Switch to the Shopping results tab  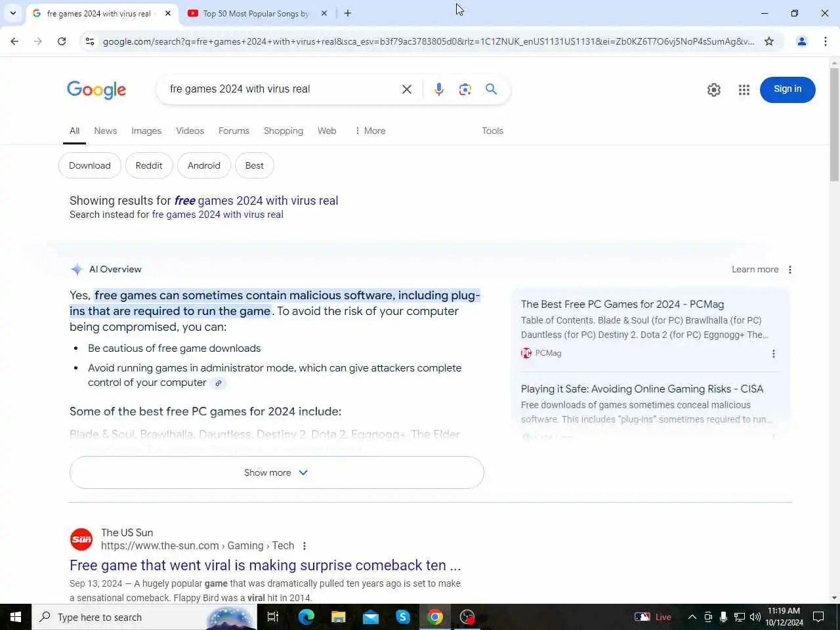[283, 131]
